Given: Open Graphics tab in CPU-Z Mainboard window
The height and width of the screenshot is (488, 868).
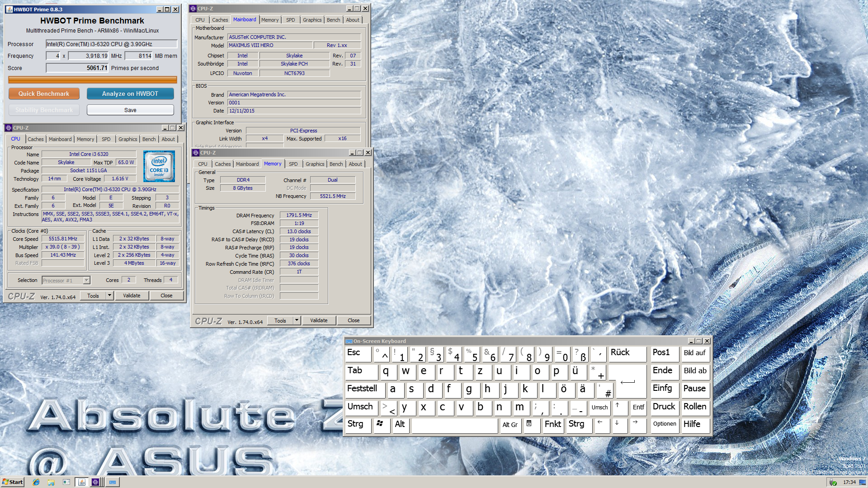Looking at the screenshot, I should tap(312, 20).
